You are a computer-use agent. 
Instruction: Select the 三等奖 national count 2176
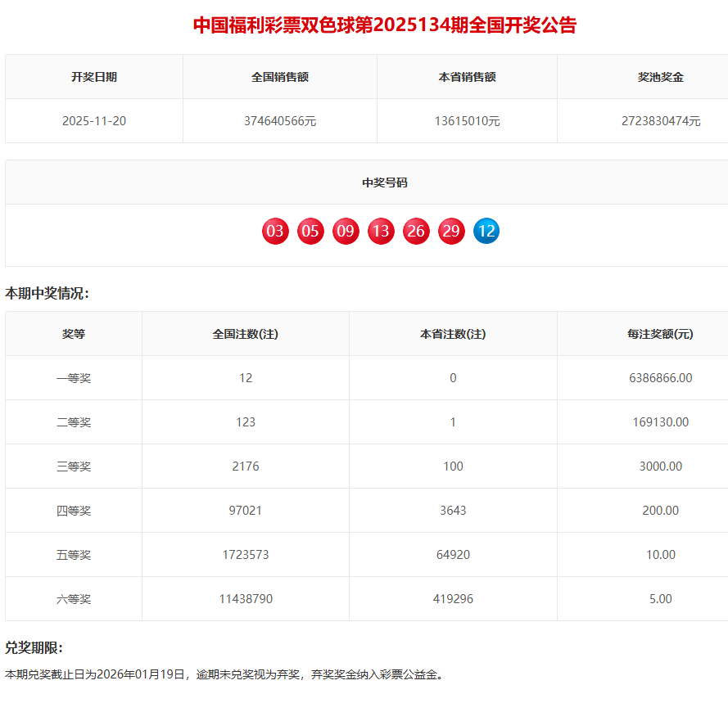246,466
